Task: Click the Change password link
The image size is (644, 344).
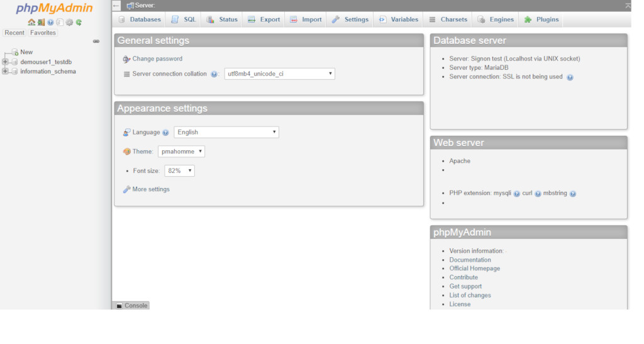Action: point(157,59)
